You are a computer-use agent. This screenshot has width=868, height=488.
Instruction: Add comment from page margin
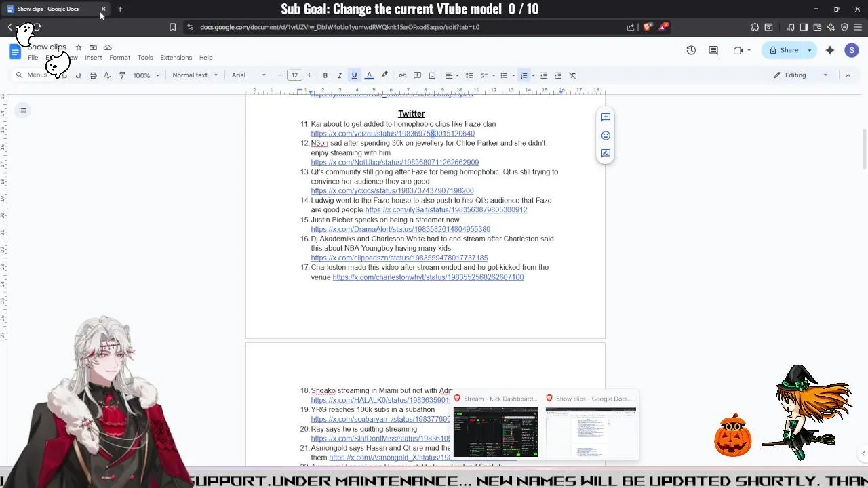[606, 117]
